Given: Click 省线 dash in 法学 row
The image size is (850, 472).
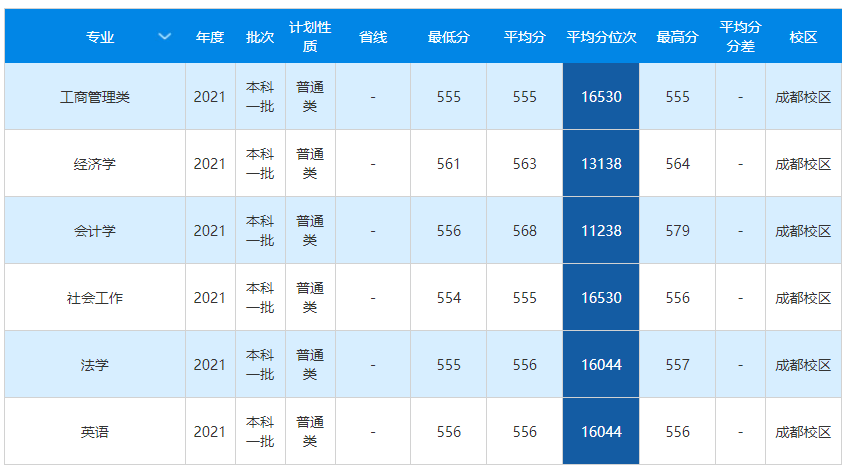Looking at the screenshot, I should (373, 365).
